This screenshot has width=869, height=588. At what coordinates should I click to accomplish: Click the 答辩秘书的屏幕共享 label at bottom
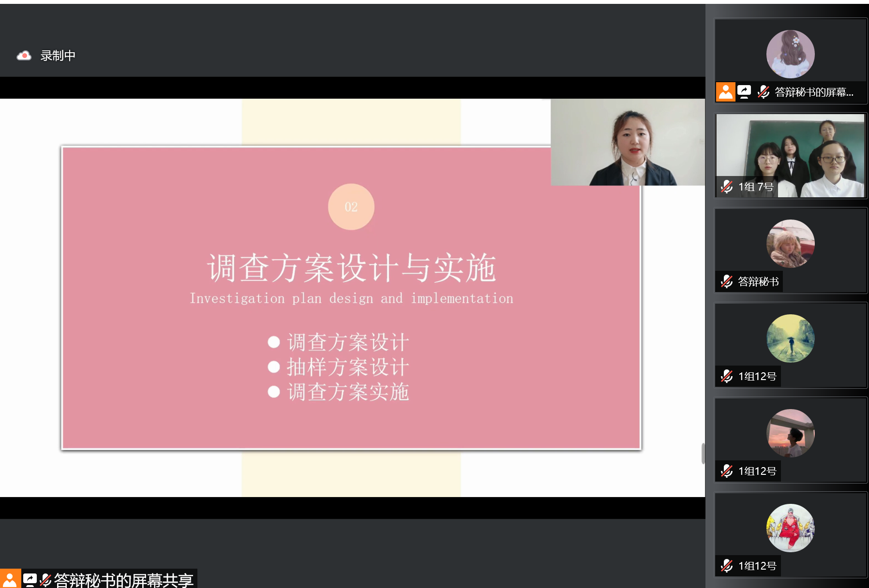pyautogui.click(x=123, y=580)
